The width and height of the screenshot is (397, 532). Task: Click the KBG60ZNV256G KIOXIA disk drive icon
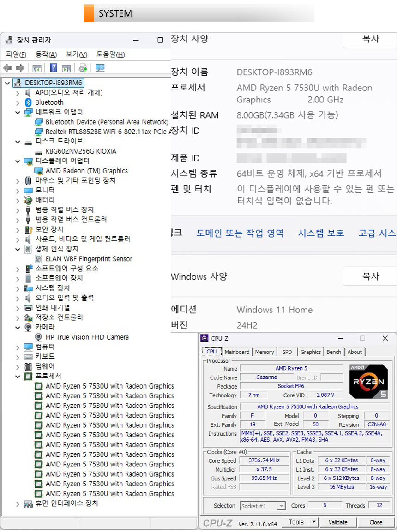(38, 151)
